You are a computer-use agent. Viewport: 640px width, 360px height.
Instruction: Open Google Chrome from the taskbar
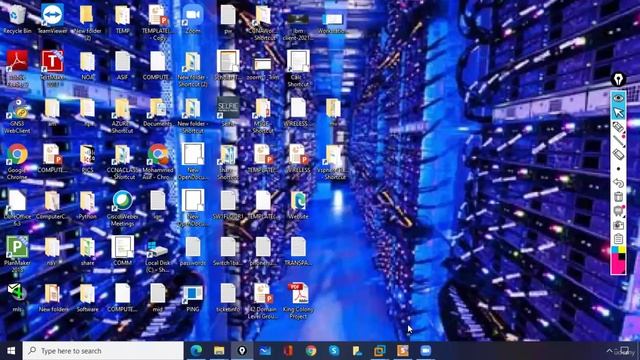click(311, 351)
